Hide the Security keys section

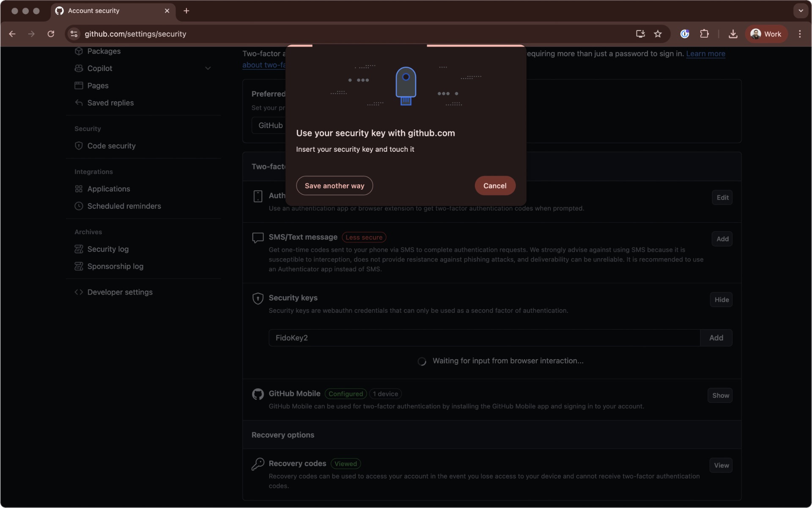721,300
